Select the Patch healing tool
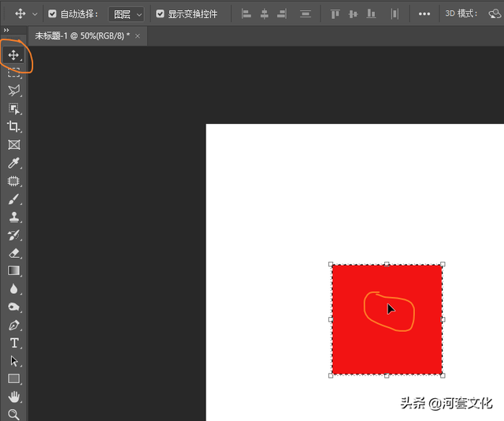 point(14,181)
